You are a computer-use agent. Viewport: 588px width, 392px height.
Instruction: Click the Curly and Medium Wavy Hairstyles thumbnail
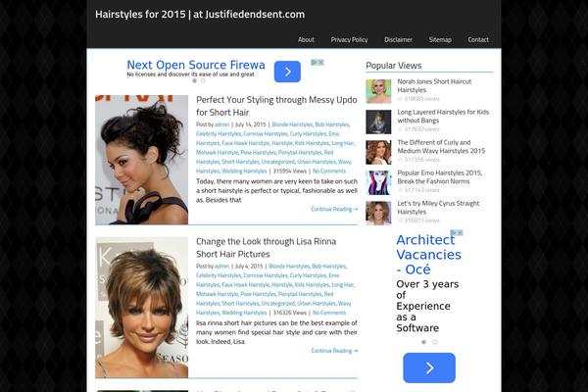378,152
